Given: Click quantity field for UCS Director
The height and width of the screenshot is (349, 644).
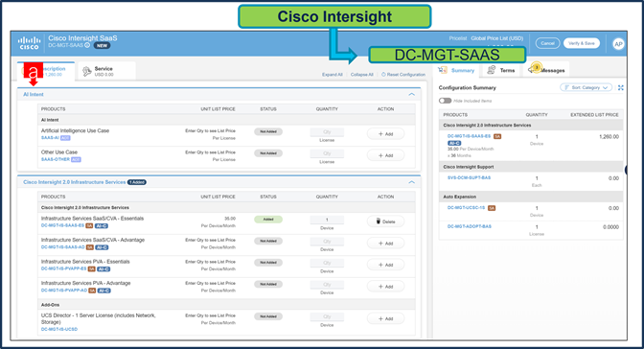Looking at the screenshot, I should pyautogui.click(x=327, y=316).
